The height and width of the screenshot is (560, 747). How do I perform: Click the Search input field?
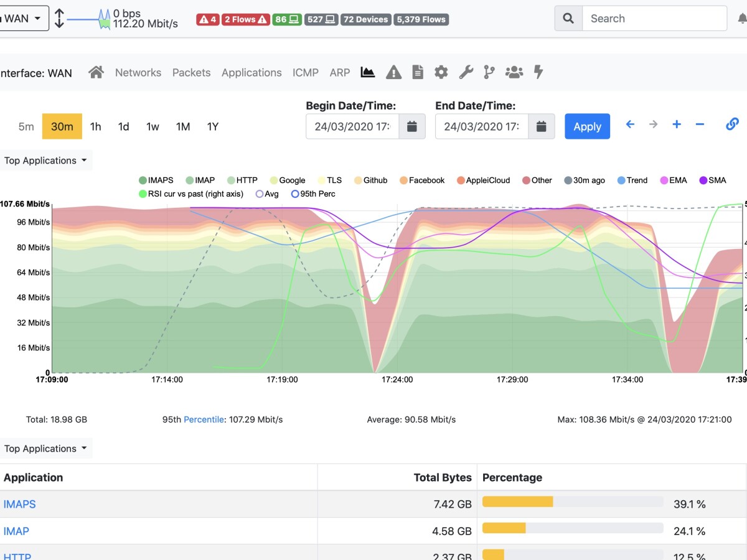[x=654, y=19]
